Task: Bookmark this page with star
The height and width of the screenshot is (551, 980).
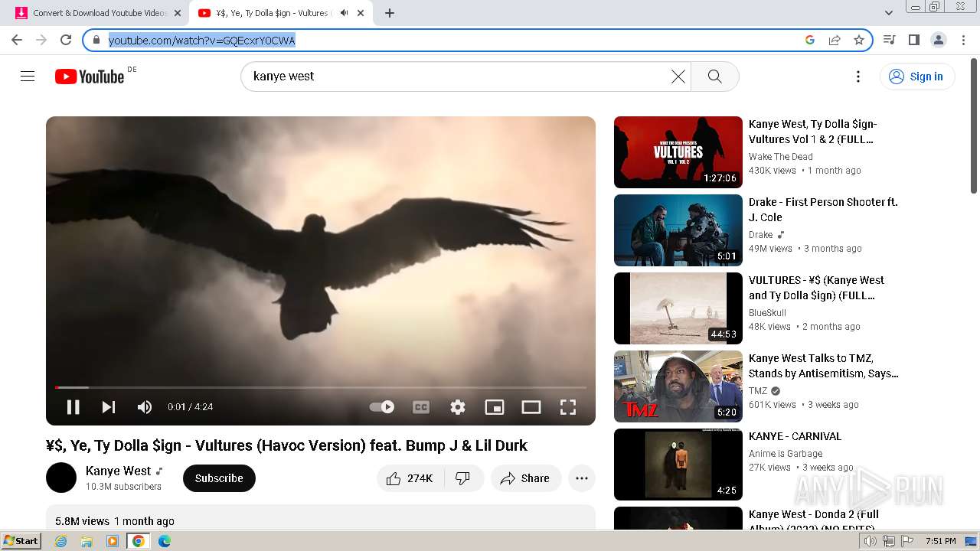Action: click(859, 40)
